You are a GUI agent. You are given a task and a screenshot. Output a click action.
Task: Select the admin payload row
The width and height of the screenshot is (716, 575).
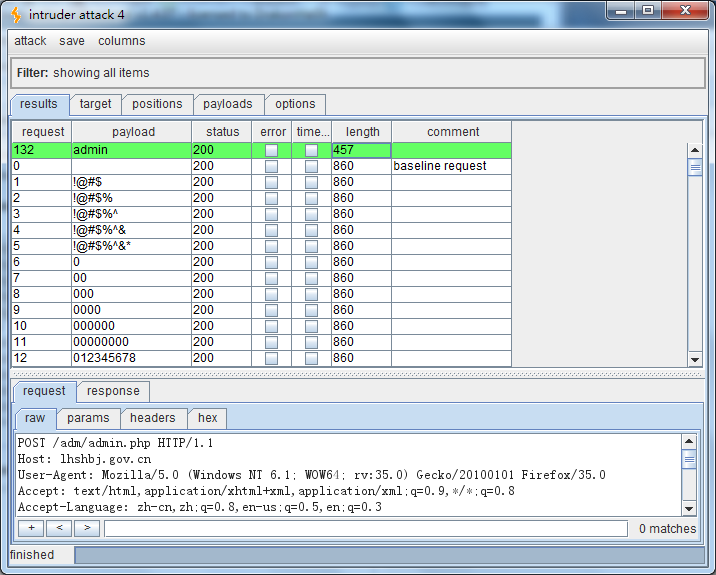[262, 150]
